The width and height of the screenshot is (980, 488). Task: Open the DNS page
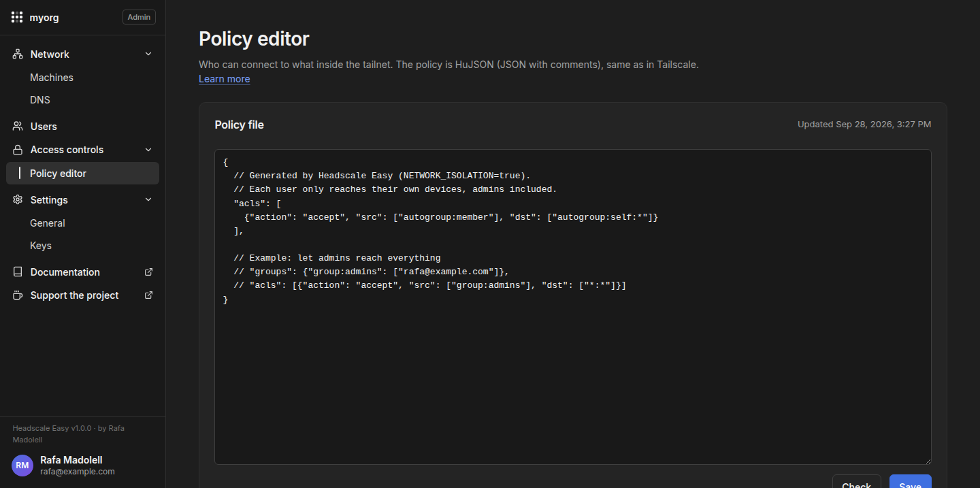coord(40,100)
